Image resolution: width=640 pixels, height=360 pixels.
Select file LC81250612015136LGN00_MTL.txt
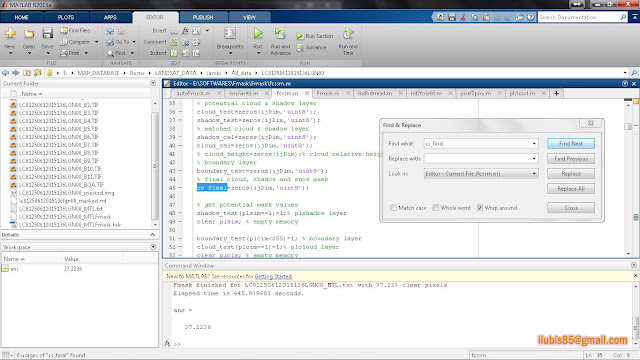(60, 209)
